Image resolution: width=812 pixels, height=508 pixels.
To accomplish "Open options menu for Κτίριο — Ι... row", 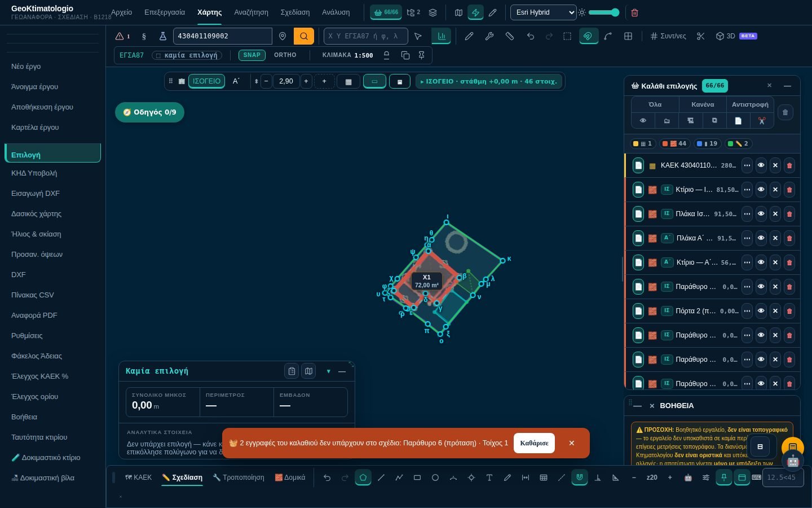I will pos(747,190).
